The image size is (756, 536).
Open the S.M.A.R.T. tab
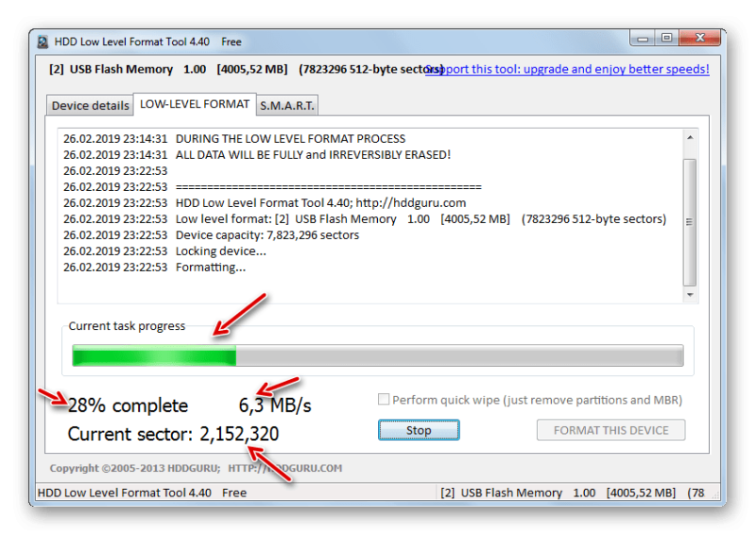tap(287, 105)
